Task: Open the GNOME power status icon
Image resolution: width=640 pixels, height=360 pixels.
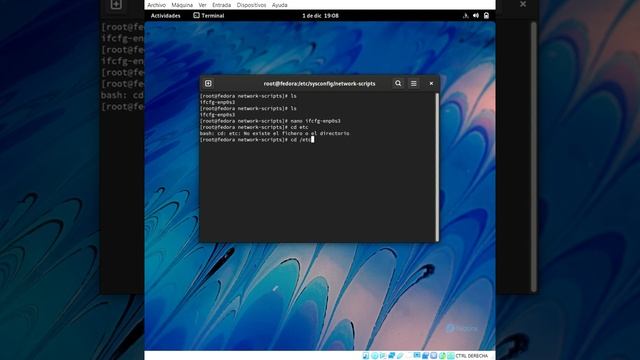Action: (486, 16)
